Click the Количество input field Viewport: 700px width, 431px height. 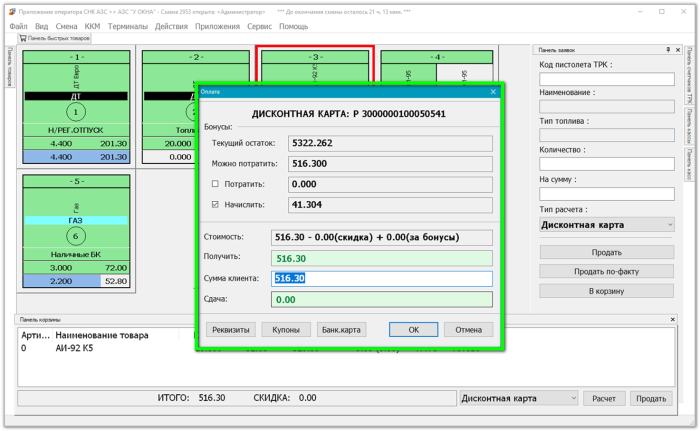607,164
